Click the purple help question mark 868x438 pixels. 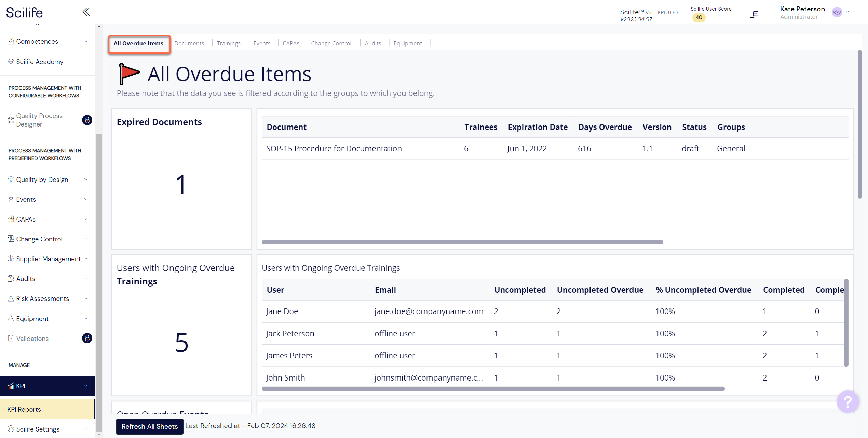pos(848,402)
